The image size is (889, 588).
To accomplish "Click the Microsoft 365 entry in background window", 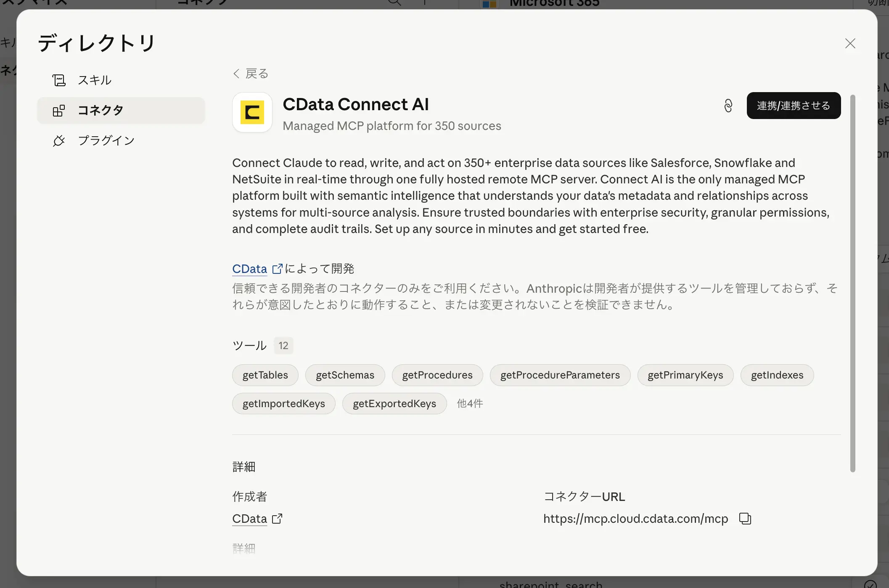I will click(555, 4).
